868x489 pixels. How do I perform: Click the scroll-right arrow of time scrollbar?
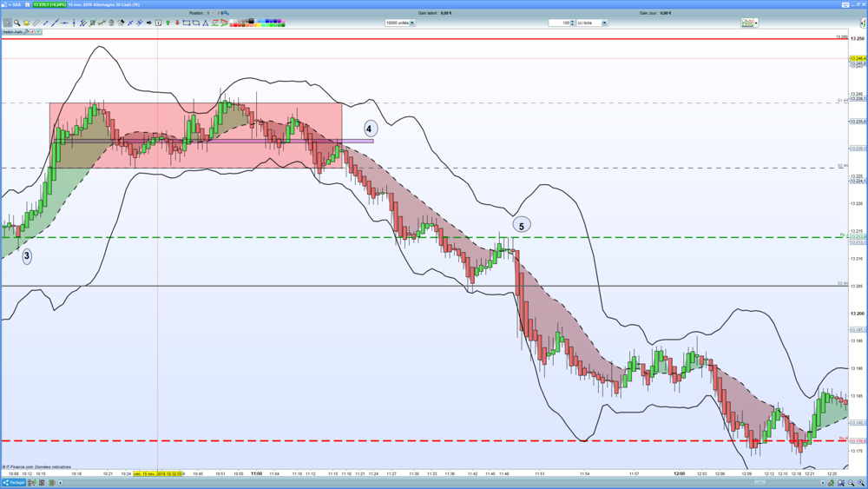pyautogui.click(x=823, y=483)
